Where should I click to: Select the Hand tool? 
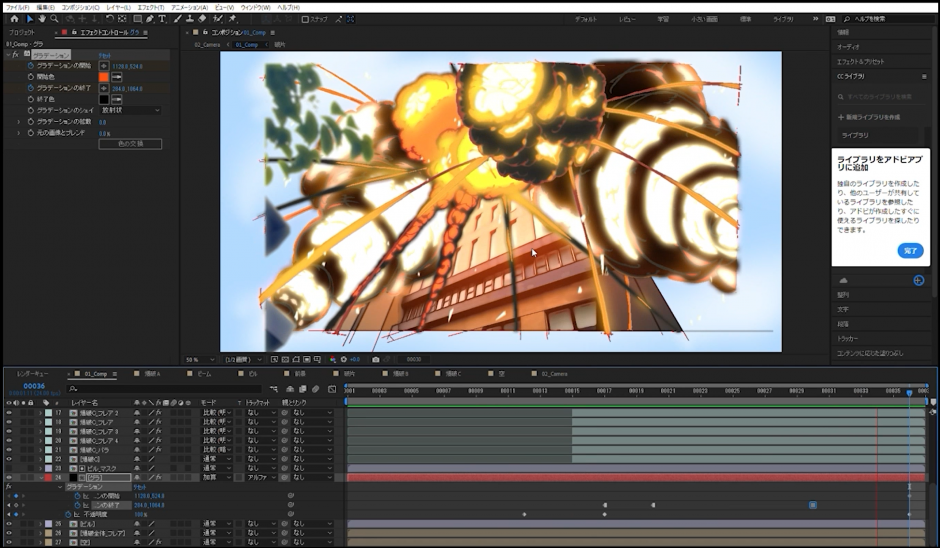41,19
